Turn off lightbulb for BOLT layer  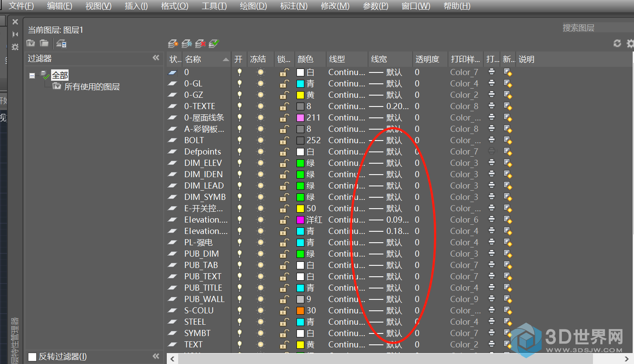[239, 140]
